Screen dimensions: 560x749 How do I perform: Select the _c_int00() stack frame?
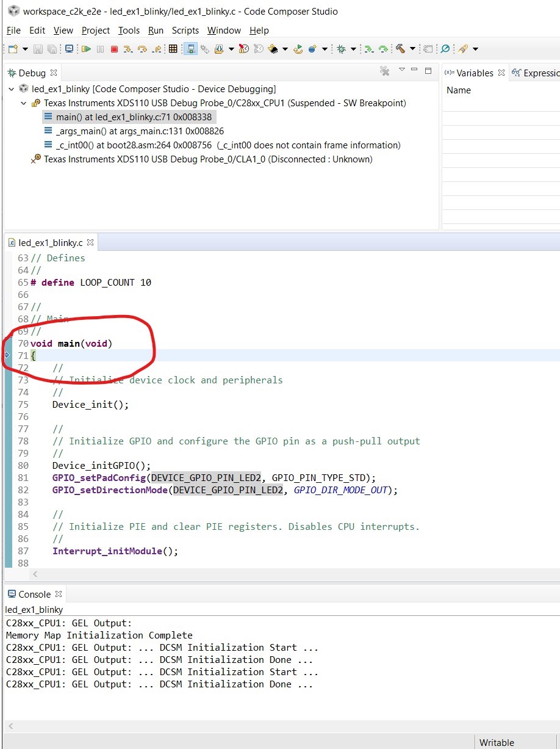pyautogui.click(x=222, y=145)
